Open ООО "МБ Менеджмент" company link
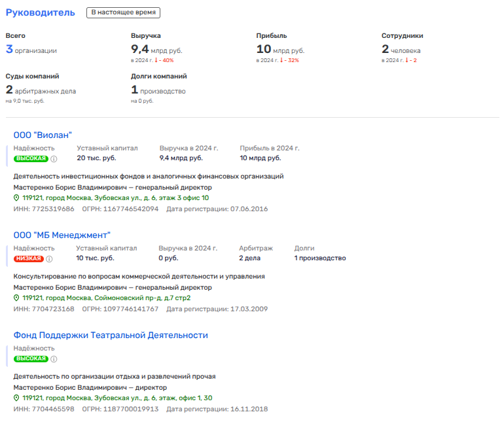The image size is (504, 429). [62, 235]
